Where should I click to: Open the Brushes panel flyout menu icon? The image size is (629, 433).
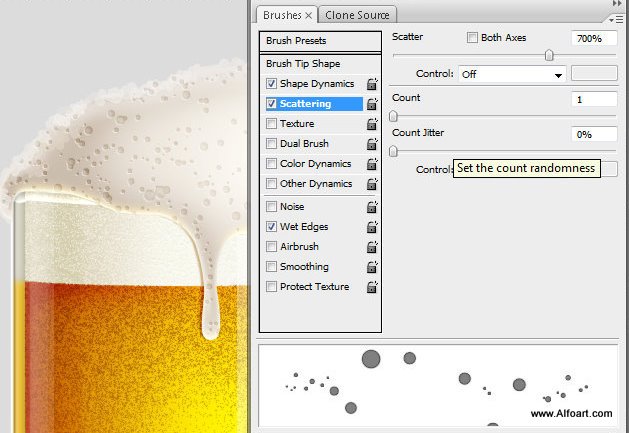[x=616, y=19]
